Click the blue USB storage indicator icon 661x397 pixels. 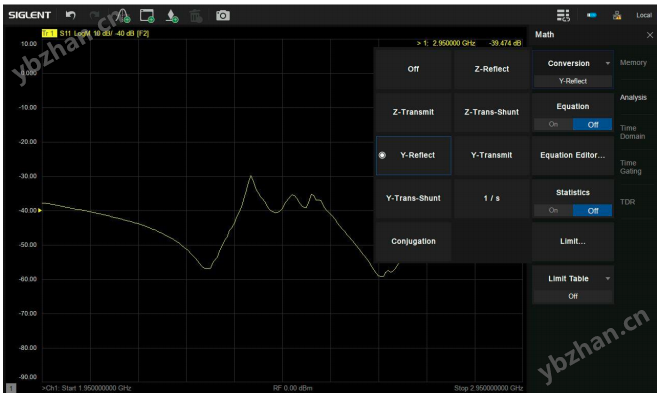(591, 15)
